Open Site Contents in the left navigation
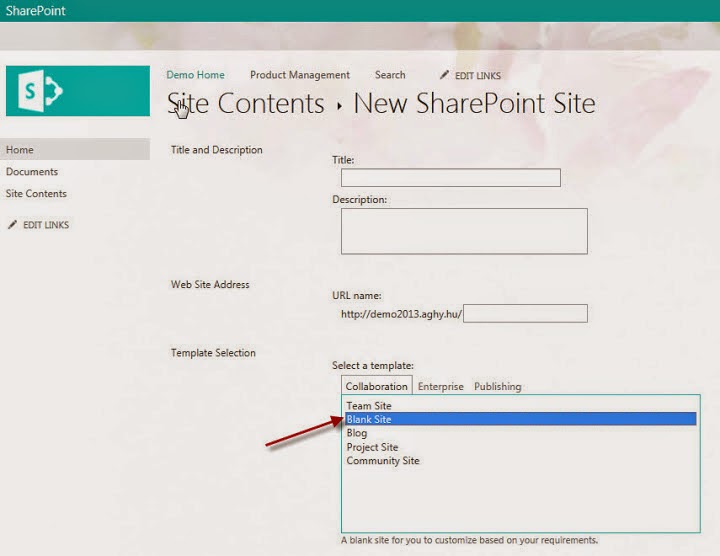The width and height of the screenshot is (720, 556). pyautogui.click(x=36, y=194)
